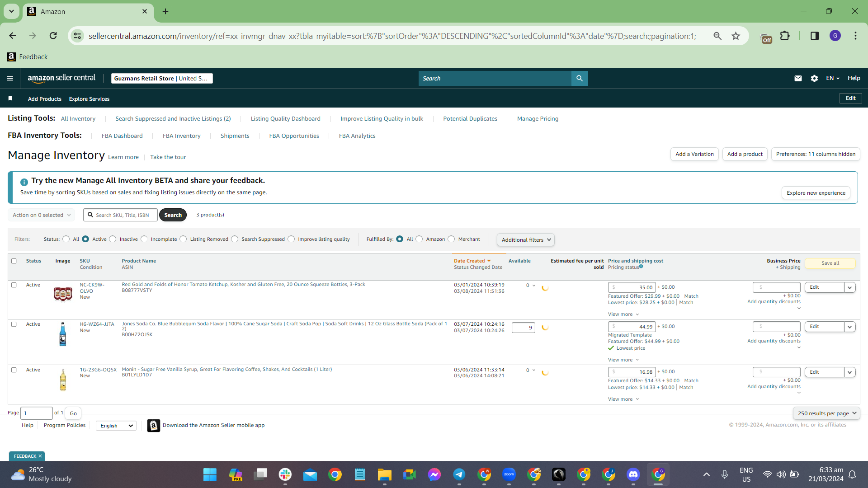Image resolution: width=868 pixels, height=488 pixels.
Task: Click the Search SKU, Title, ISBN field
Action: click(x=120, y=215)
